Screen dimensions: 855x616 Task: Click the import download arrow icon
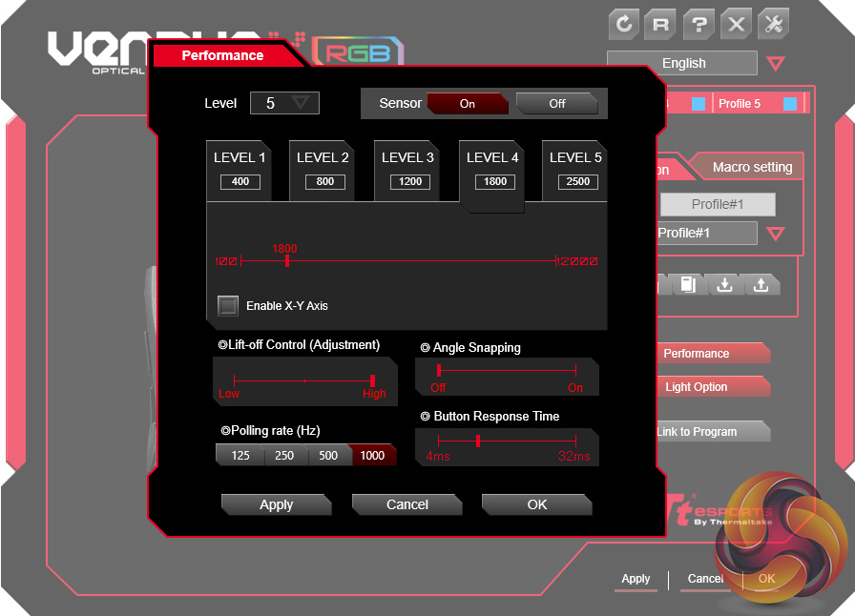[x=724, y=284]
